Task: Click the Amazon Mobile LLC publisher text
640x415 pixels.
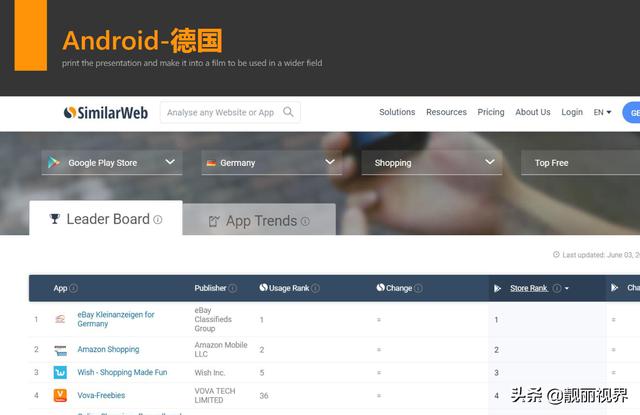Action: point(221,349)
